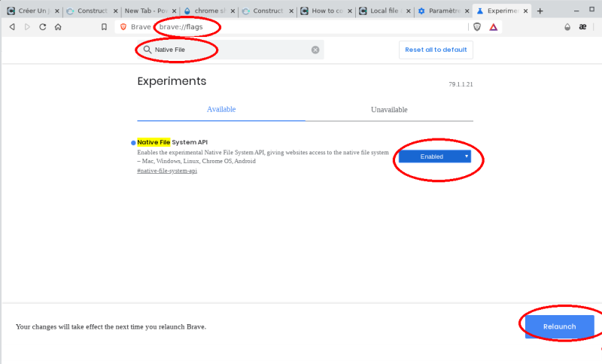
Task: Close the New Tab tab
Action: click(x=174, y=11)
